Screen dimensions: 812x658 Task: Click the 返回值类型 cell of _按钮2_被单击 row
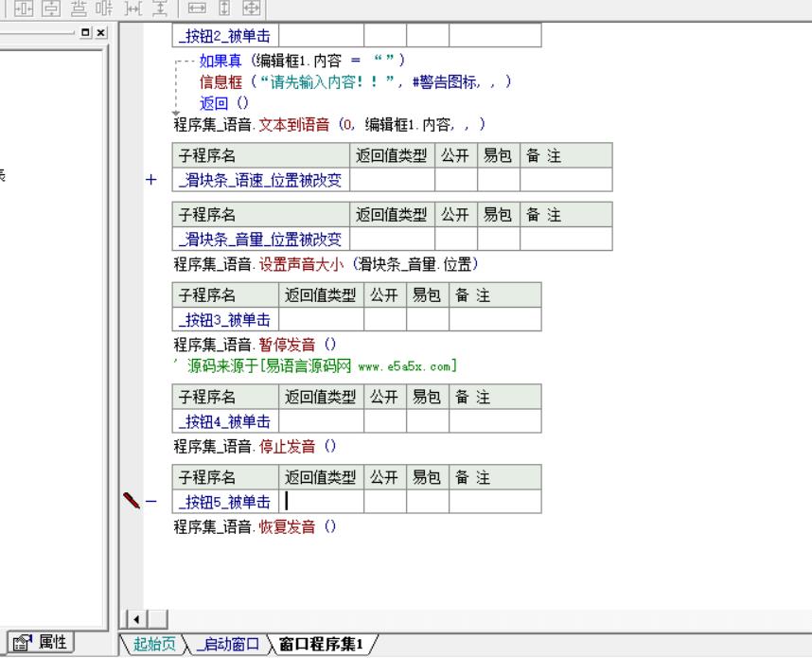pos(321,36)
